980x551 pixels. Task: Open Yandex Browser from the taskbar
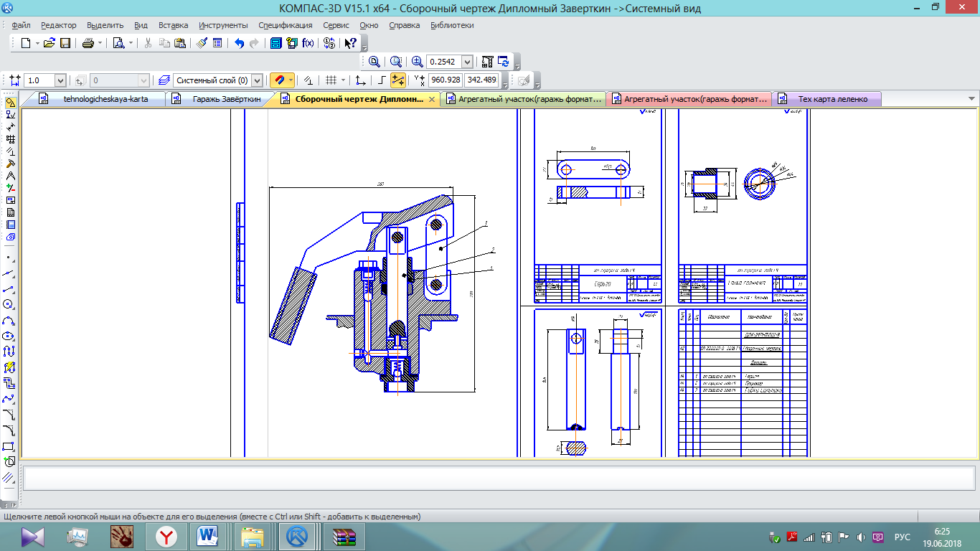[166, 536]
